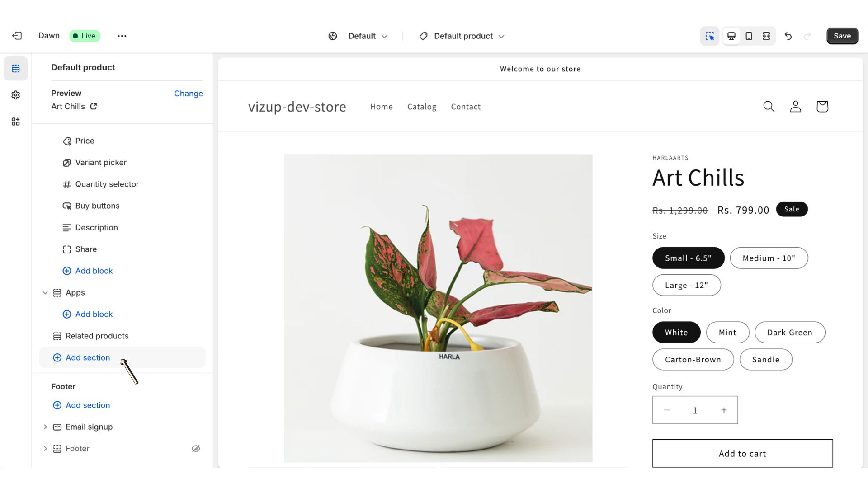Switch to fullscreen preview icon
Viewport: 868px width, 488px height.
(766, 36)
